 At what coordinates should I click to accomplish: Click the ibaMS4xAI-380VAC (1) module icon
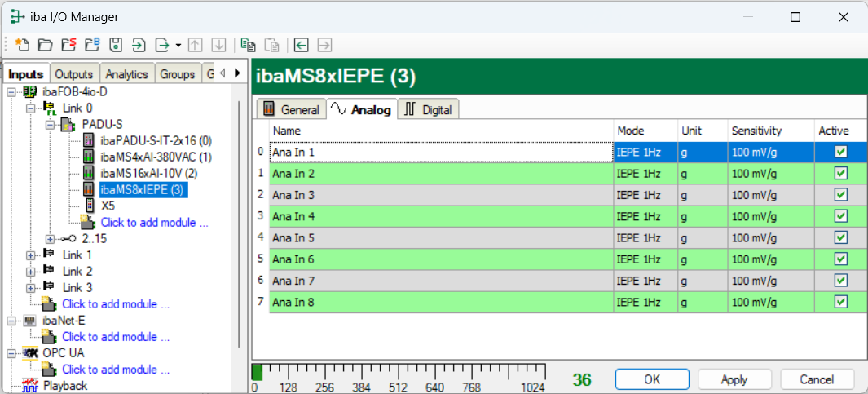pos(87,157)
